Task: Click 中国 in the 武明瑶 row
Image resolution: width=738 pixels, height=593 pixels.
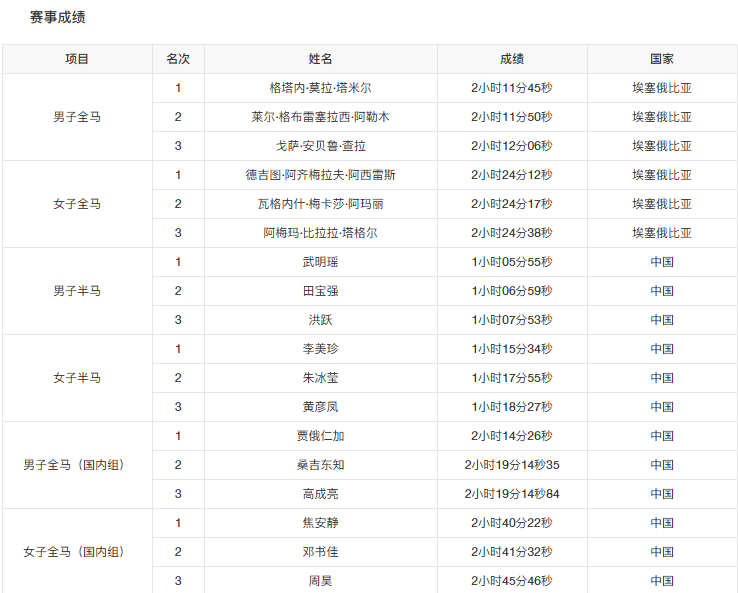Action: [x=662, y=262]
